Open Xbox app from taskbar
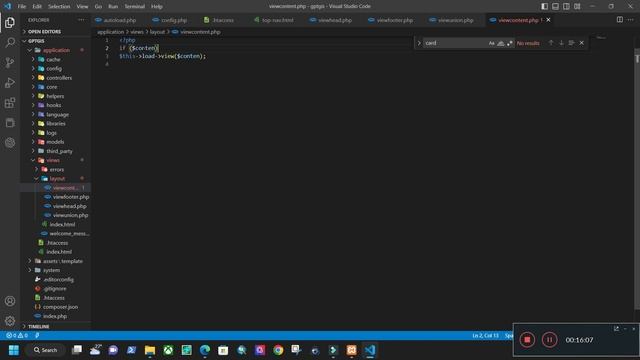Viewport: 640px width, 360px height. (168, 350)
